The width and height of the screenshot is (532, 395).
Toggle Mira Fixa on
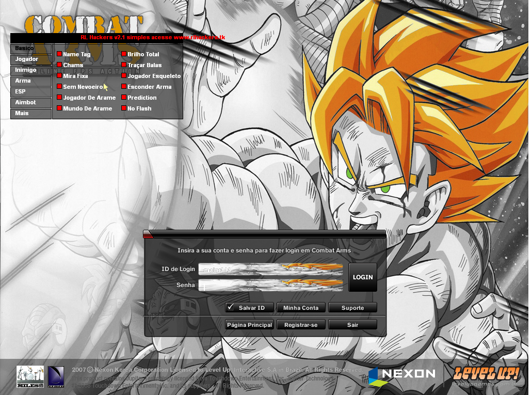pos(58,75)
